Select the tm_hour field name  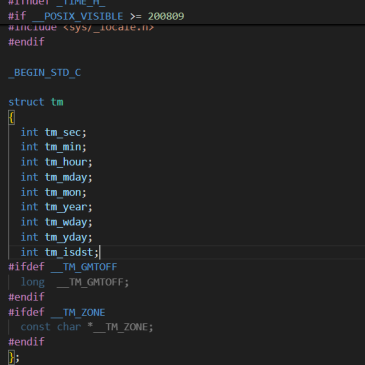pos(66,162)
